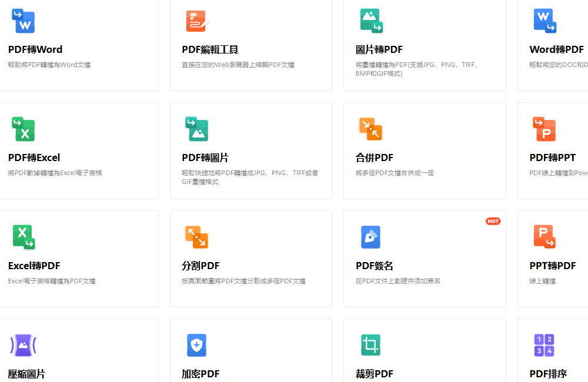Click the HOT badge on PDF簽名

point(493,221)
